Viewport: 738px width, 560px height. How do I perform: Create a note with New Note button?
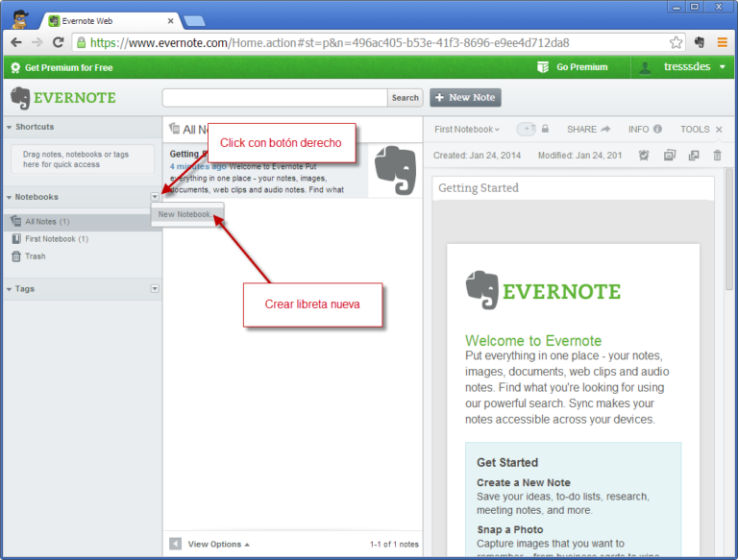tap(465, 97)
